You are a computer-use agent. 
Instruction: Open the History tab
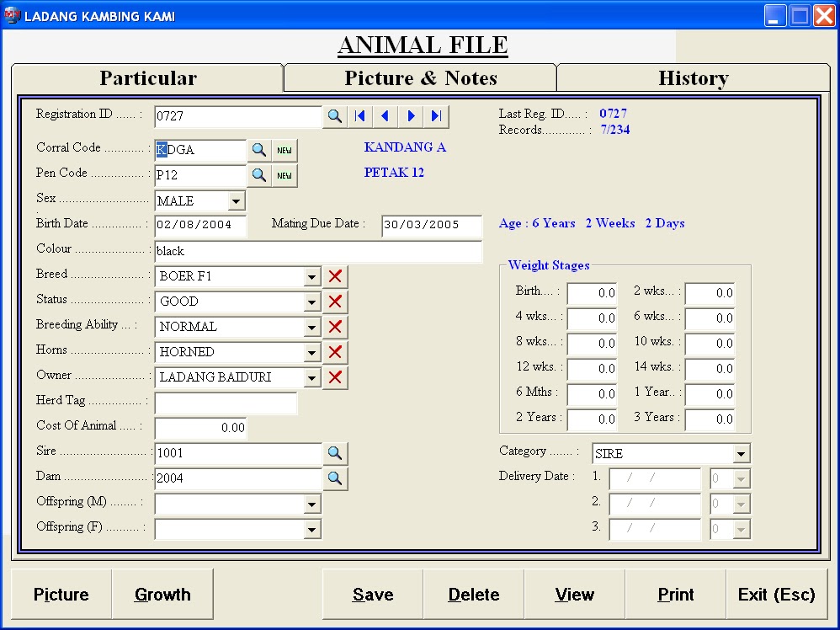(x=693, y=77)
